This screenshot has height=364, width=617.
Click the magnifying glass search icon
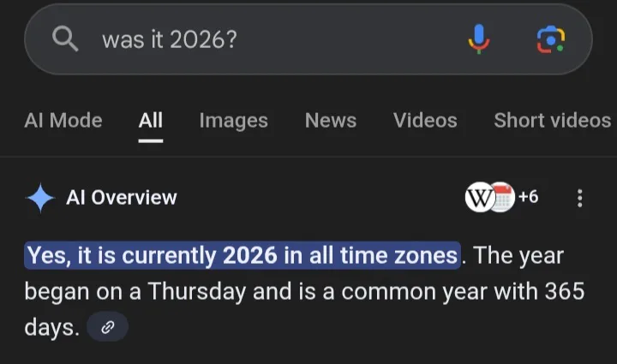(x=66, y=39)
